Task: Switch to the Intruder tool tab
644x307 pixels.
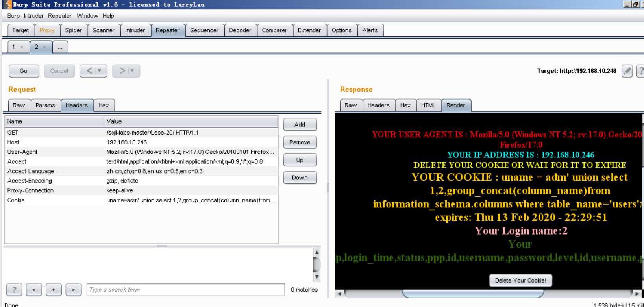Action: pos(135,30)
